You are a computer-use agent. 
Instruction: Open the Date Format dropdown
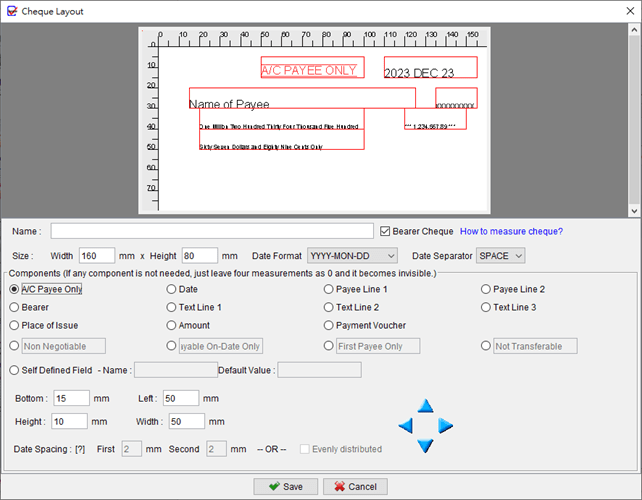(x=352, y=256)
